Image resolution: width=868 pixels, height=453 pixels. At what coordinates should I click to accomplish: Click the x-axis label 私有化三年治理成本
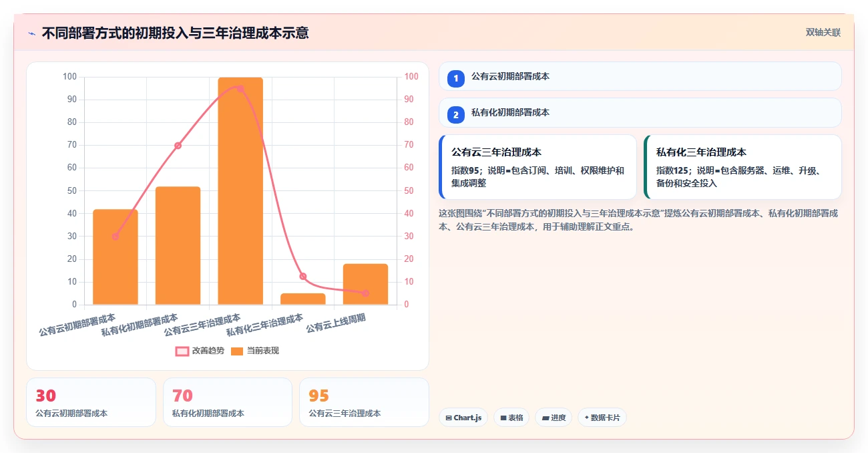tap(264, 325)
